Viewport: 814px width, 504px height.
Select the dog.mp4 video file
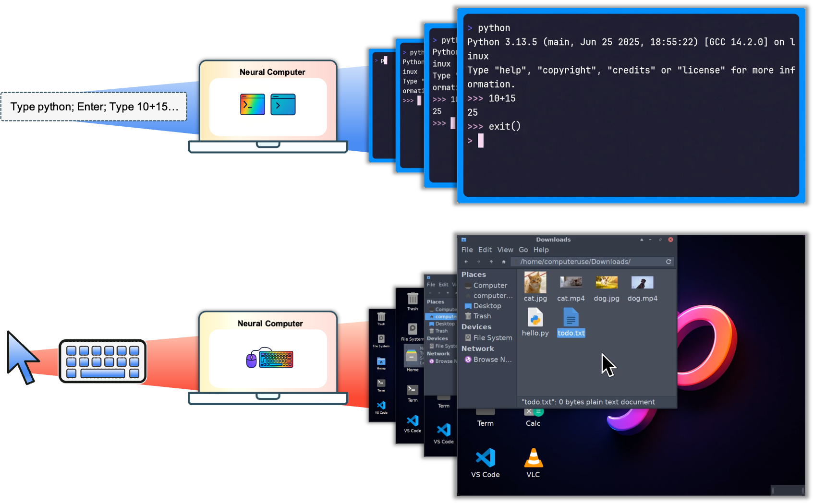click(x=642, y=282)
